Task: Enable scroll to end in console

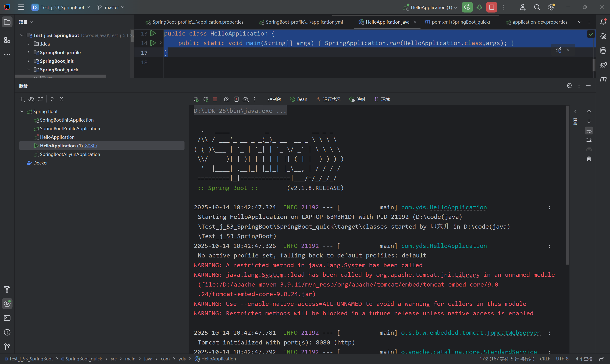Action: point(589,140)
